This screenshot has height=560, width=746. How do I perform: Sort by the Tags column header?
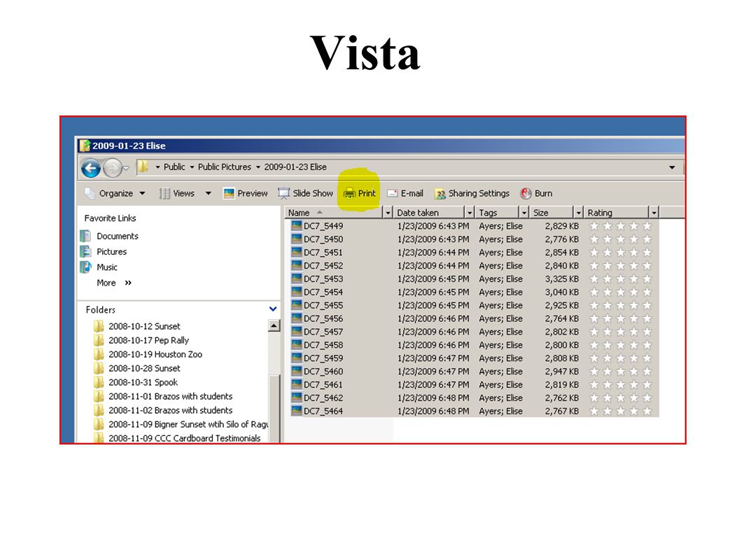click(x=497, y=212)
